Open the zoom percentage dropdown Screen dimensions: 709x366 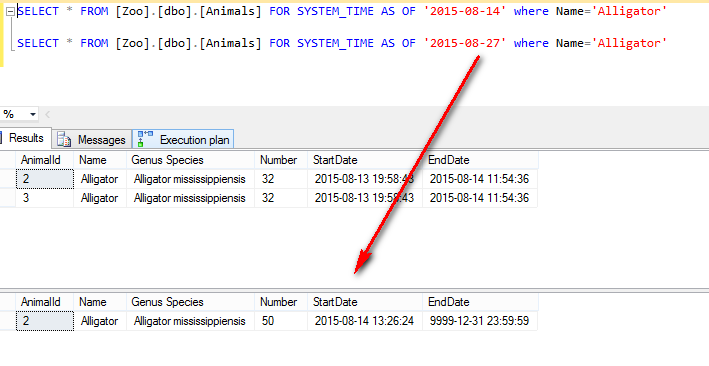33,114
